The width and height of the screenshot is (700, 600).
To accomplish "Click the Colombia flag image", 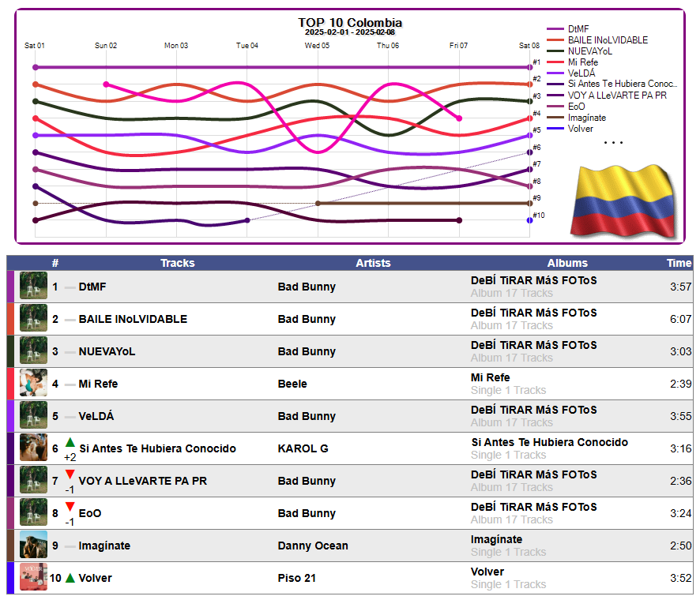I will point(623,201).
